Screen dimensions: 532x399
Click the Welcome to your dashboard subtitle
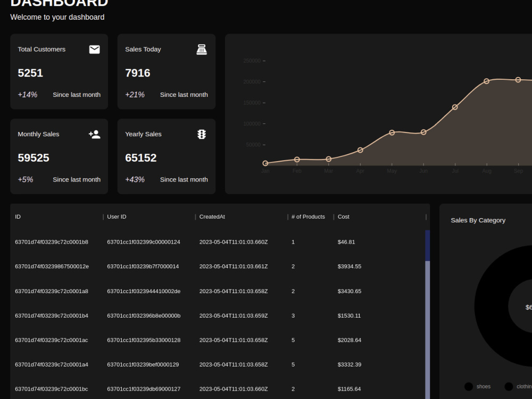57,17
